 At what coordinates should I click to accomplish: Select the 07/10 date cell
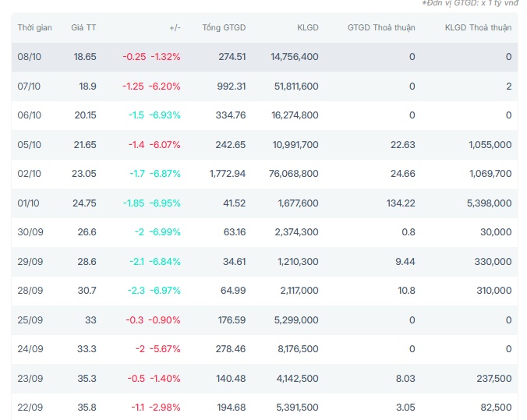pos(29,86)
